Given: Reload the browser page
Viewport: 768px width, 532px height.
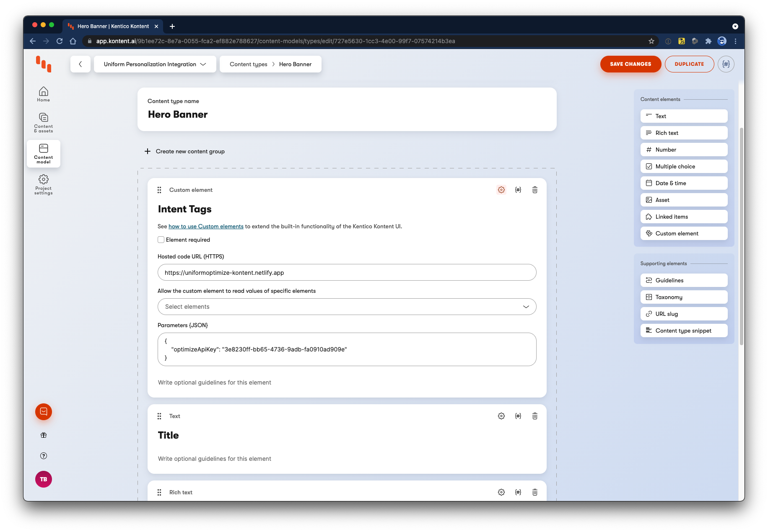Looking at the screenshot, I should (x=60, y=41).
